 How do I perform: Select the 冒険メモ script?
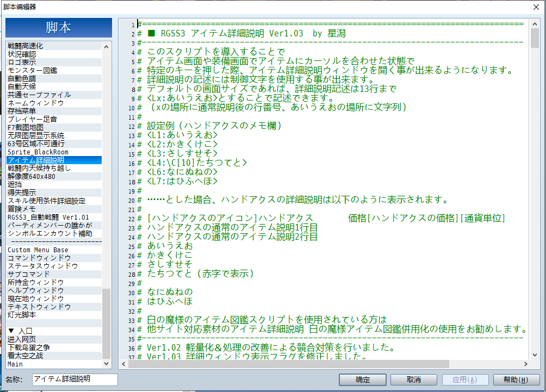pyautogui.click(x=54, y=209)
